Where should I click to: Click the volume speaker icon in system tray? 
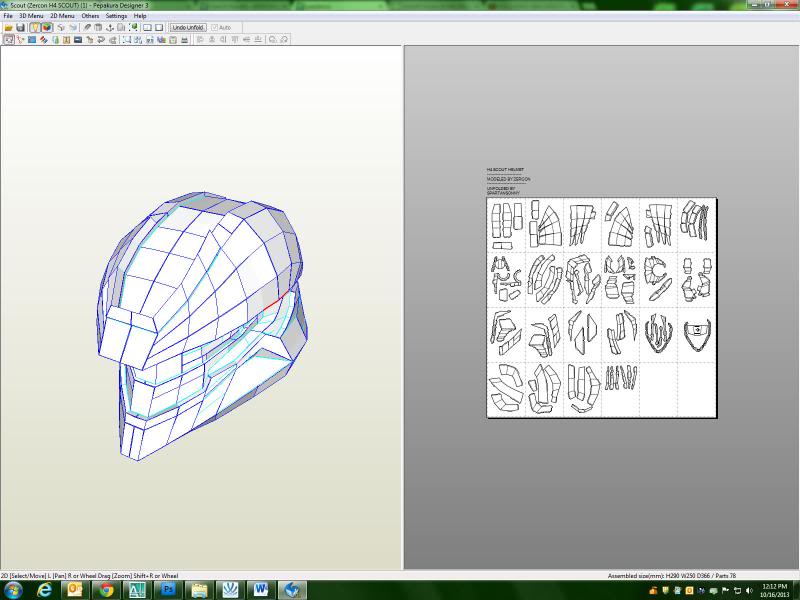coord(749,590)
